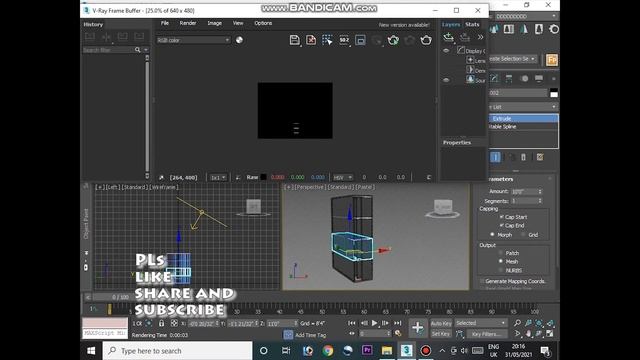The image size is (640, 360).
Task: Click the ViewCube in Perspective viewport
Action: tap(443, 207)
